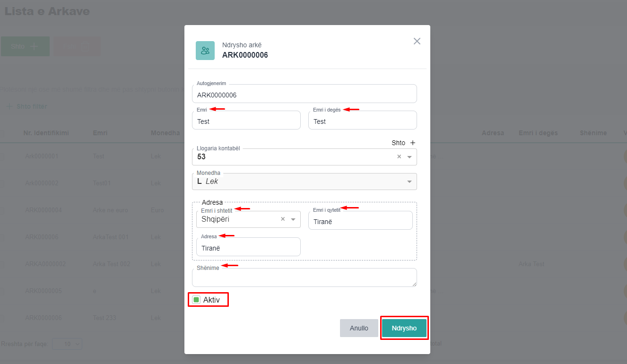
Task: Click the Ndrysho save button
Action: coord(404,328)
